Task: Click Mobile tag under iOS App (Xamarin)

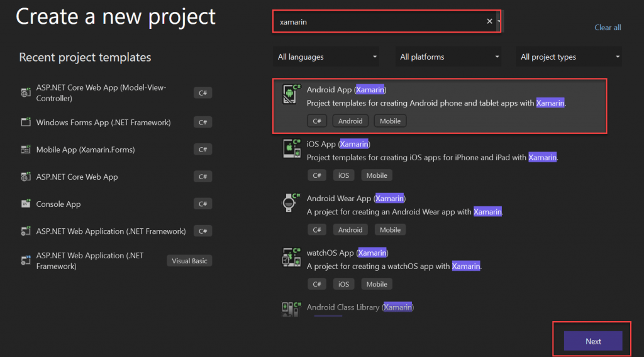Action: coord(377,175)
